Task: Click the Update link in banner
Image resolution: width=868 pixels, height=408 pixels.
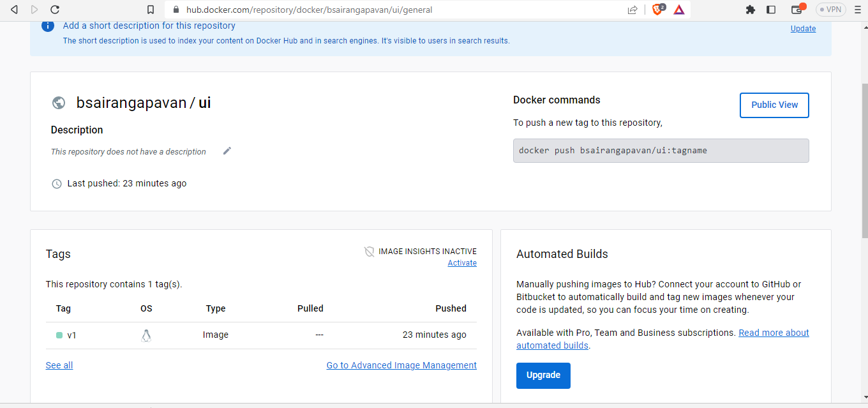Action: coord(803,28)
